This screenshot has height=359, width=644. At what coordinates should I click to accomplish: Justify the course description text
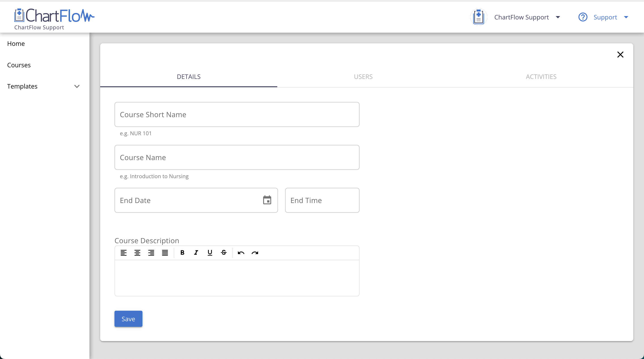point(165,253)
